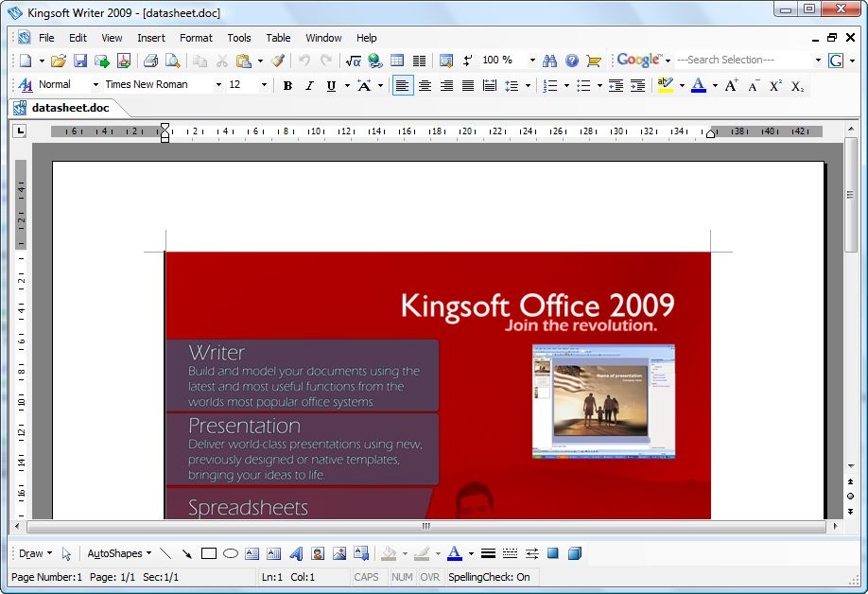The width and height of the screenshot is (868, 594).
Task: Create a new blank document icon
Action: point(26,61)
